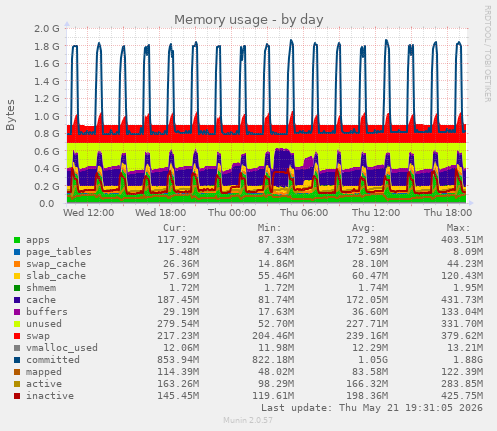Click cache max value 431.73M
497x431 pixels.
(462, 300)
